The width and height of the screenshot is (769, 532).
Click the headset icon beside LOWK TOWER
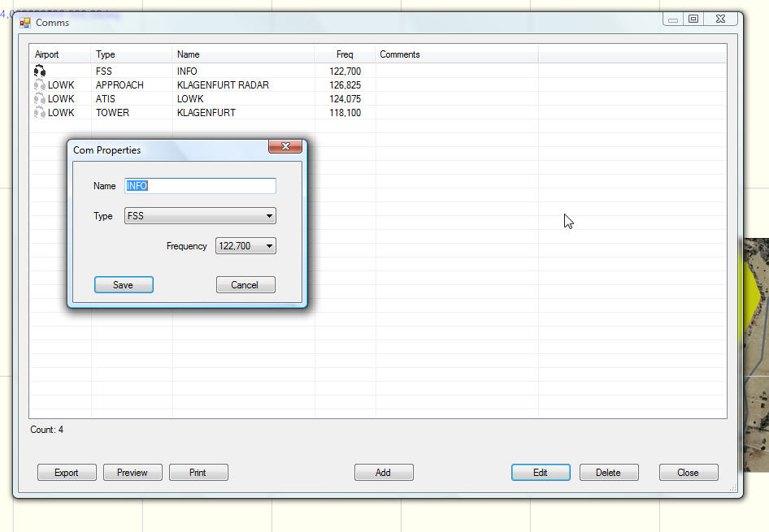click(x=39, y=113)
